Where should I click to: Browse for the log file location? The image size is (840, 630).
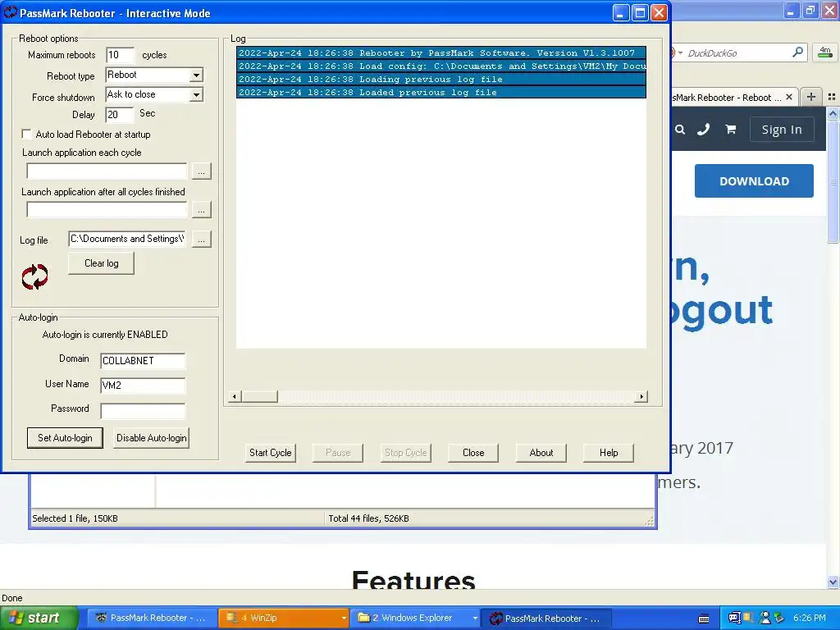pyautogui.click(x=202, y=240)
